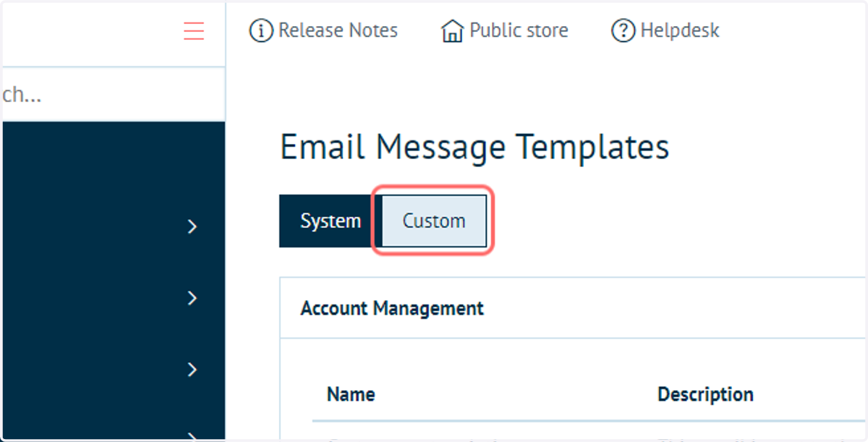Click the Email Message Templates heading
The image size is (868, 442).
coord(475,148)
